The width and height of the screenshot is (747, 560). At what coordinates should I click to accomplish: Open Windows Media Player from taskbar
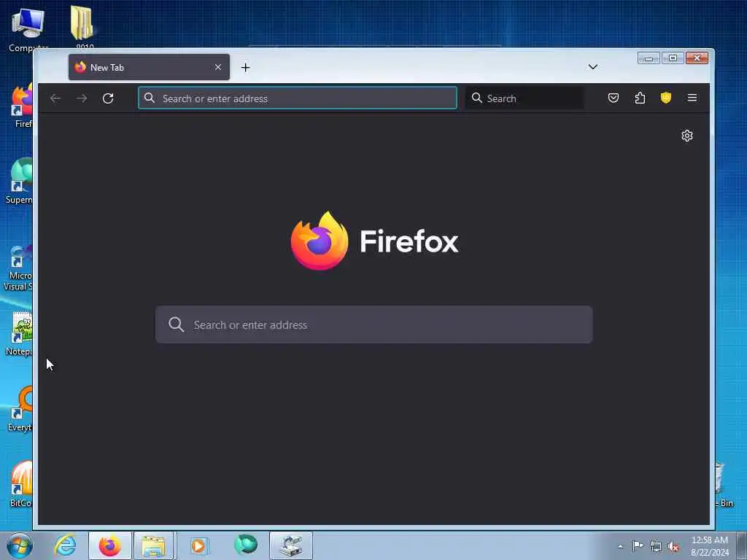tap(198, 545)
